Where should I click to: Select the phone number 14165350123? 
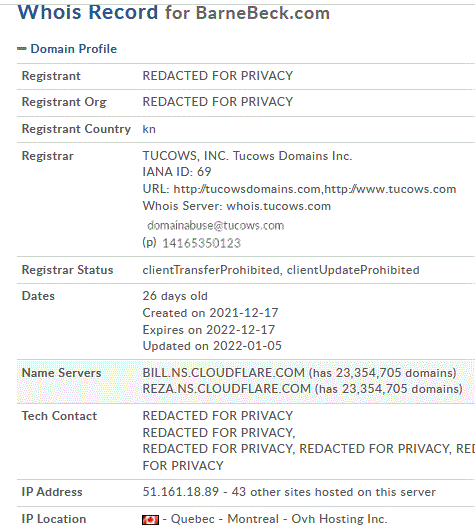[202, 243]
